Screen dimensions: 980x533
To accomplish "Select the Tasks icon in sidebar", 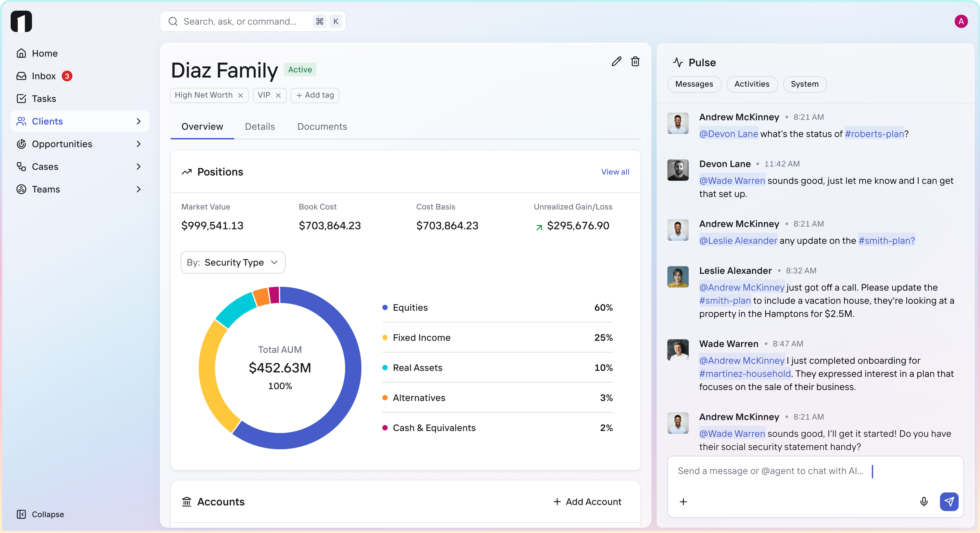I will [22, 98].
